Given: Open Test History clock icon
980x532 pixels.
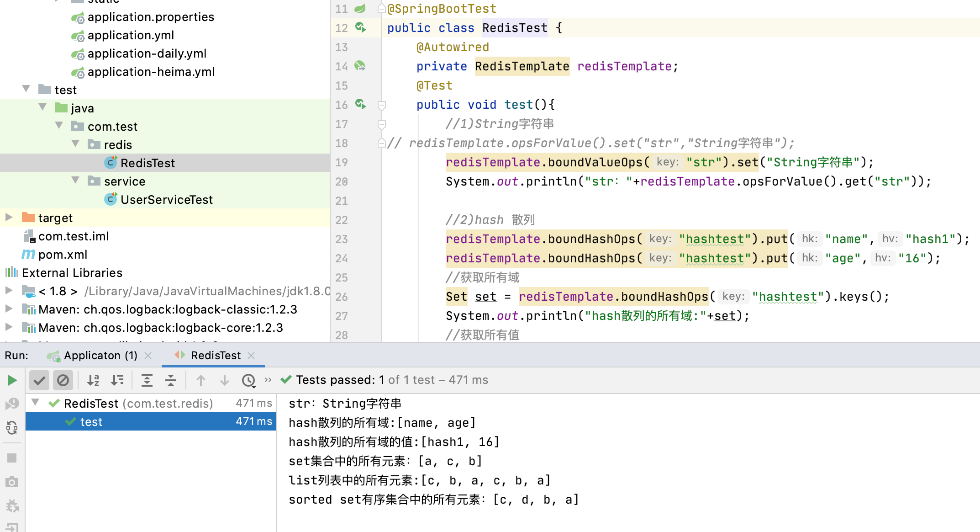Looking at the screenshot, I should [x=249, y=380].
